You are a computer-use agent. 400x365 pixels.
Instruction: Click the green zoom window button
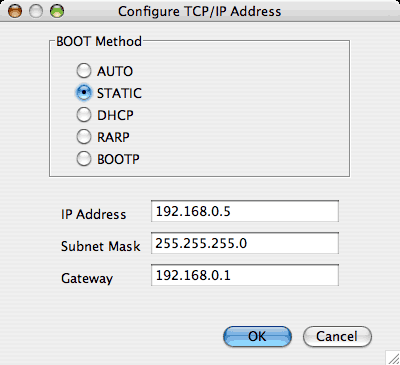[57, 11]
